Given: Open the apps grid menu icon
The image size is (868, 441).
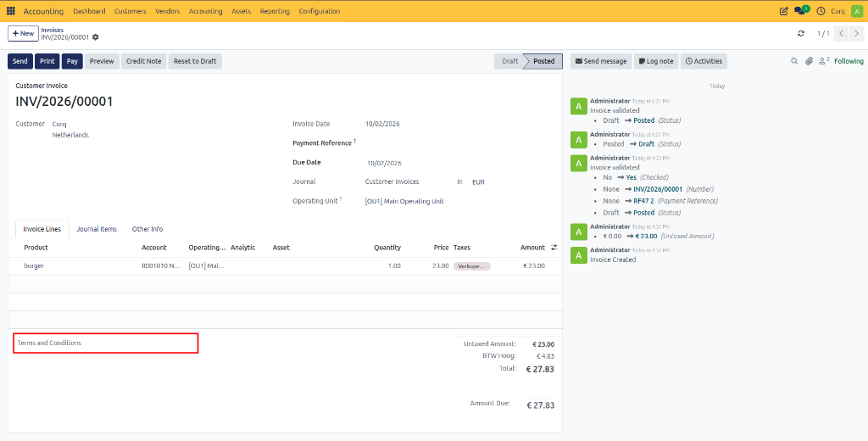Looking at the screenshot, I should [x=11, y=11].
